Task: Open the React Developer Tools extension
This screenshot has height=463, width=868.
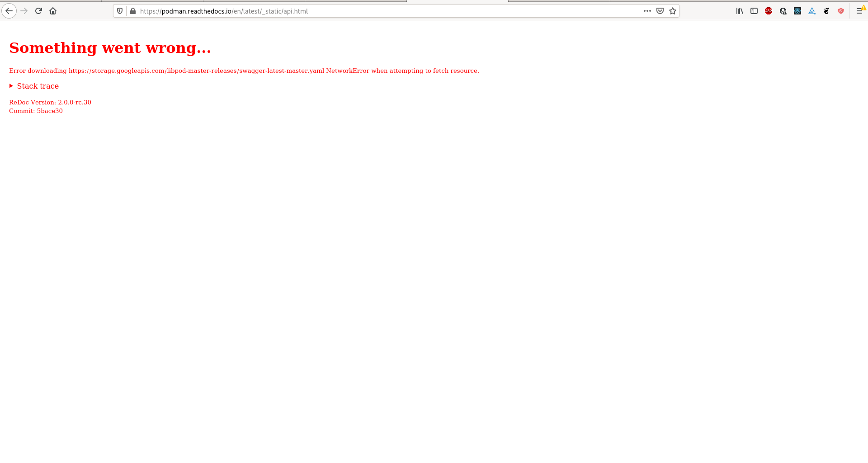Action: tap(797, 11)
